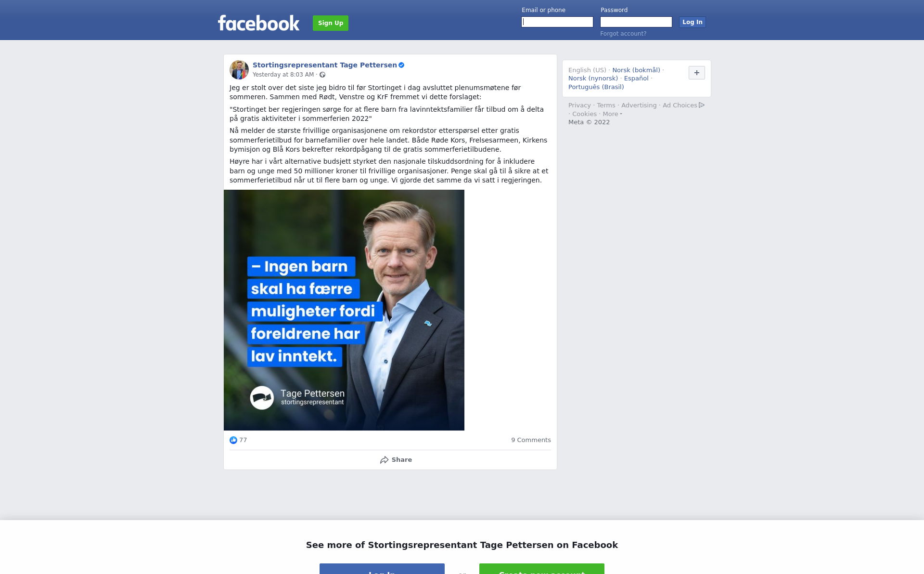Open the 9 Comments link
The height and width of the screenshot is (574, 924).
[x=531, y=440]
